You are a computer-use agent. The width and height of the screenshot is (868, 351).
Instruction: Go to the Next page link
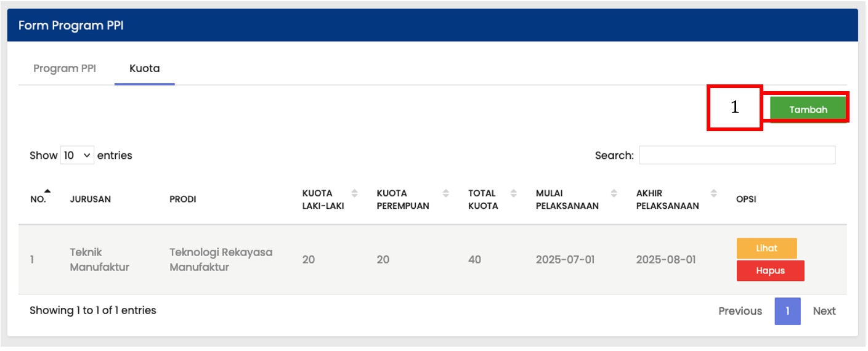click(x=824, y=311)
